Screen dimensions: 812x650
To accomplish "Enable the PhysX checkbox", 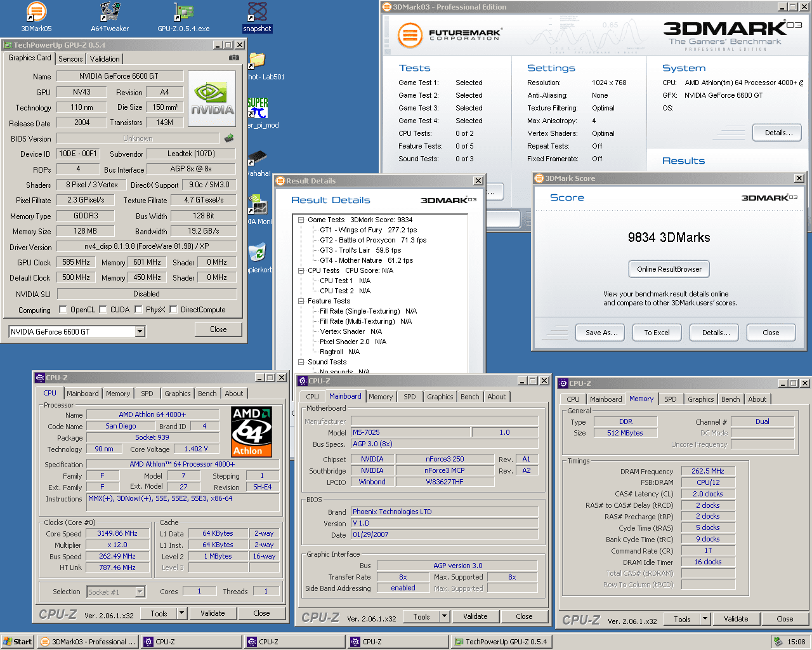I will (138, 310).
